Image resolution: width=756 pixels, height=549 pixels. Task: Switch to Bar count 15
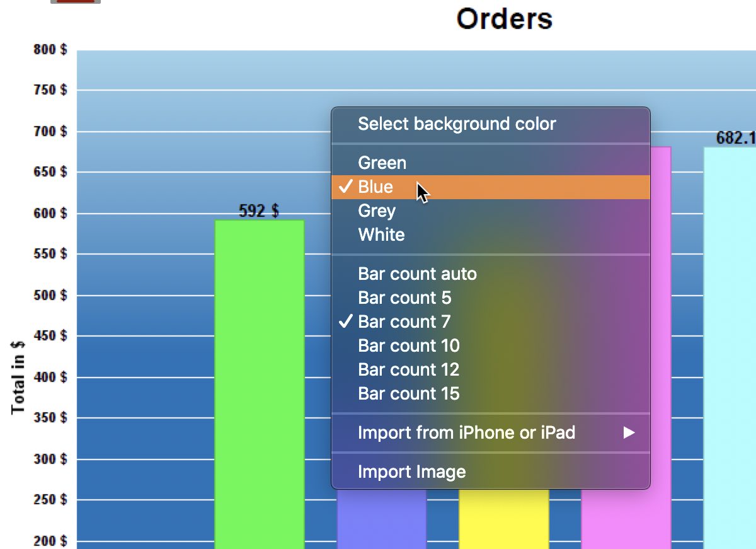[409, 394]
